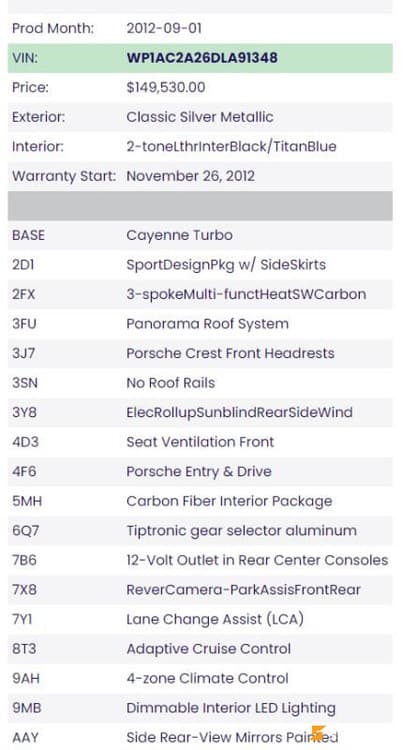
Task: Click the price value $149,530.00
Action: (x=165, y=88)
